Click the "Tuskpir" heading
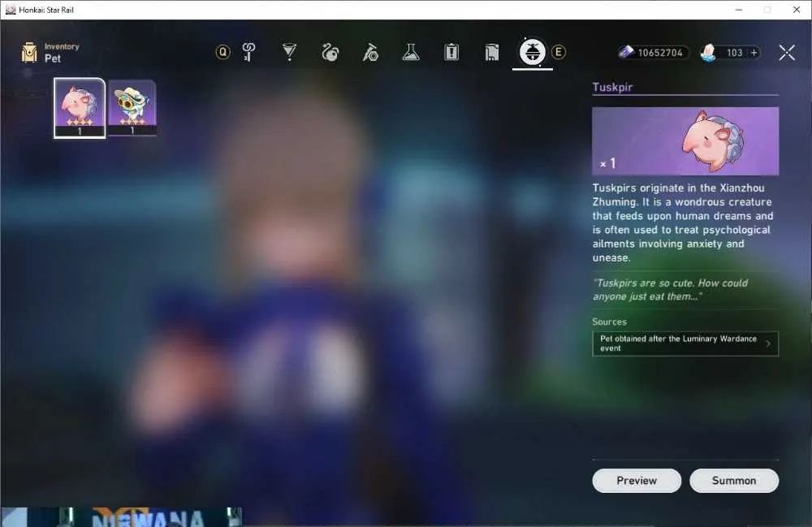812x527 pixels. (x=612, y=87)
